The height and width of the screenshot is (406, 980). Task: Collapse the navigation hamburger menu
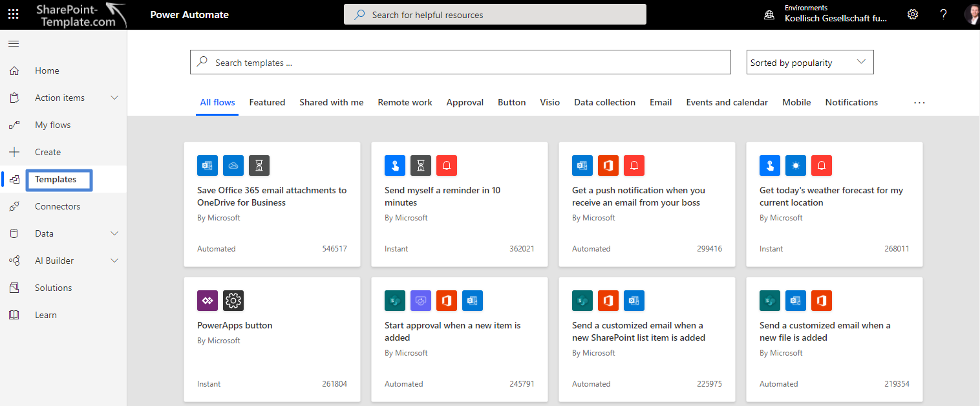tap(14, 44)
